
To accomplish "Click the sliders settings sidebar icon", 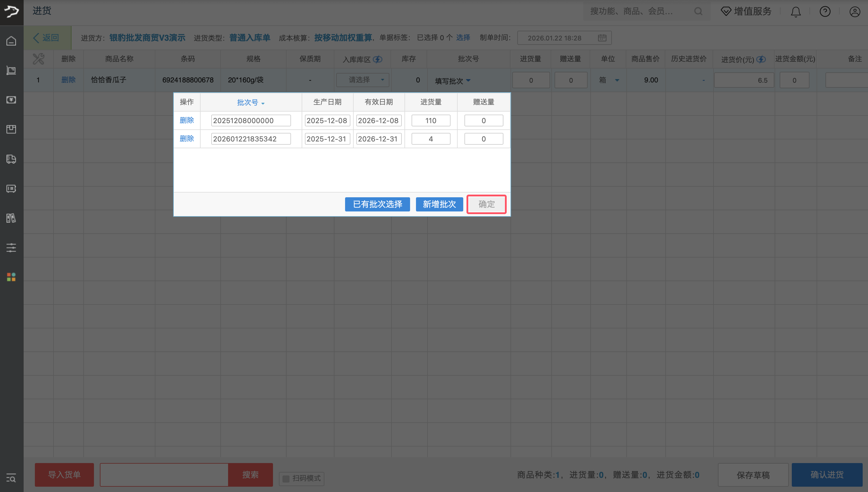I will click(11, 248).
